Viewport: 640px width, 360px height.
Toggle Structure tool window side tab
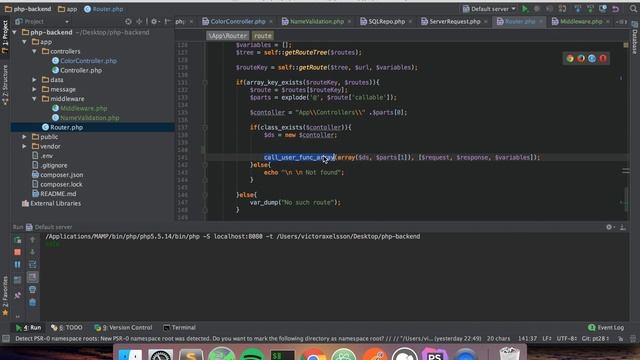point(5,85)
